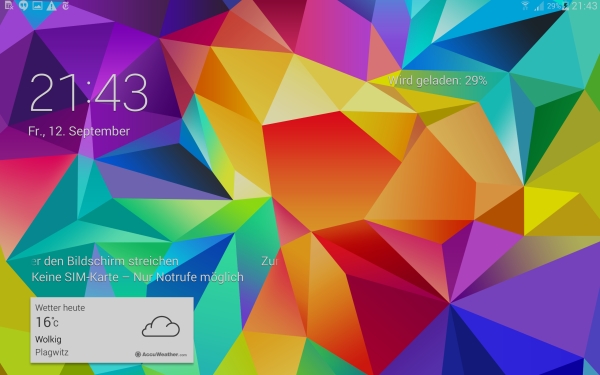Open the Hangouts notification icon

pyautogui.click(x=23, y=5)
